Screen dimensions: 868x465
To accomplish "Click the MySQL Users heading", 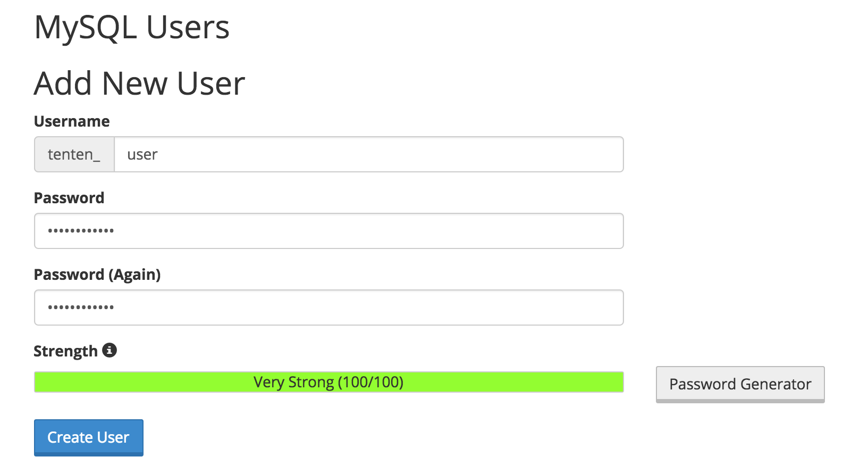I will coord(132,28).
